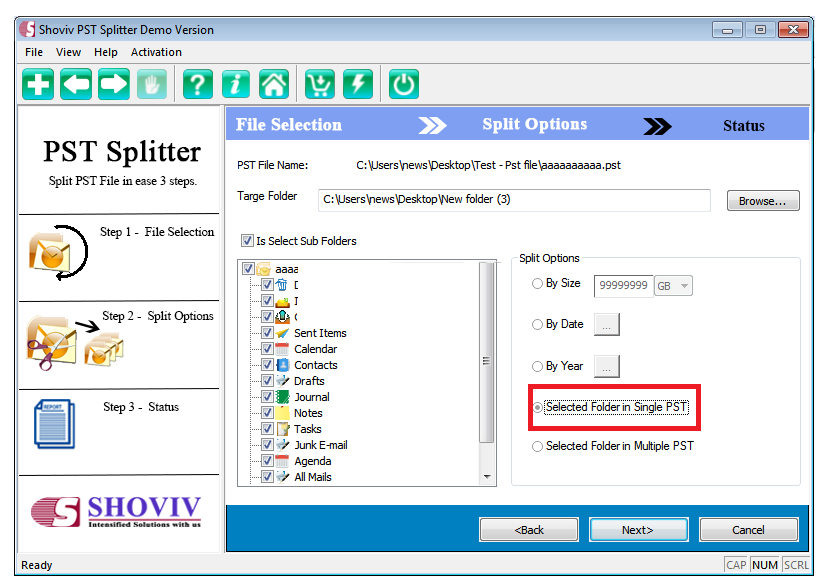Switch to the Split Options step tab

pyautogui.click(x=534, y=124)
